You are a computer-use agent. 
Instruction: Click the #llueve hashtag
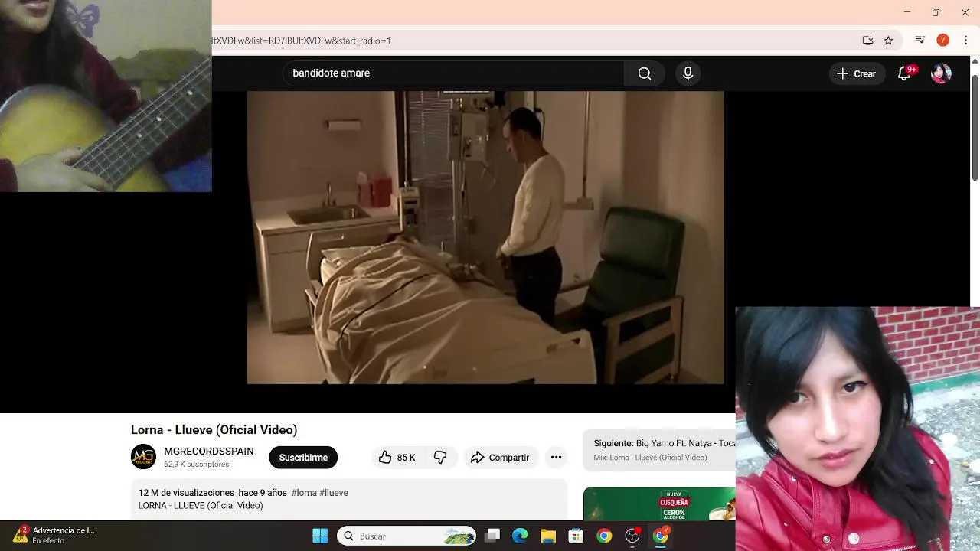coord(334,493)
